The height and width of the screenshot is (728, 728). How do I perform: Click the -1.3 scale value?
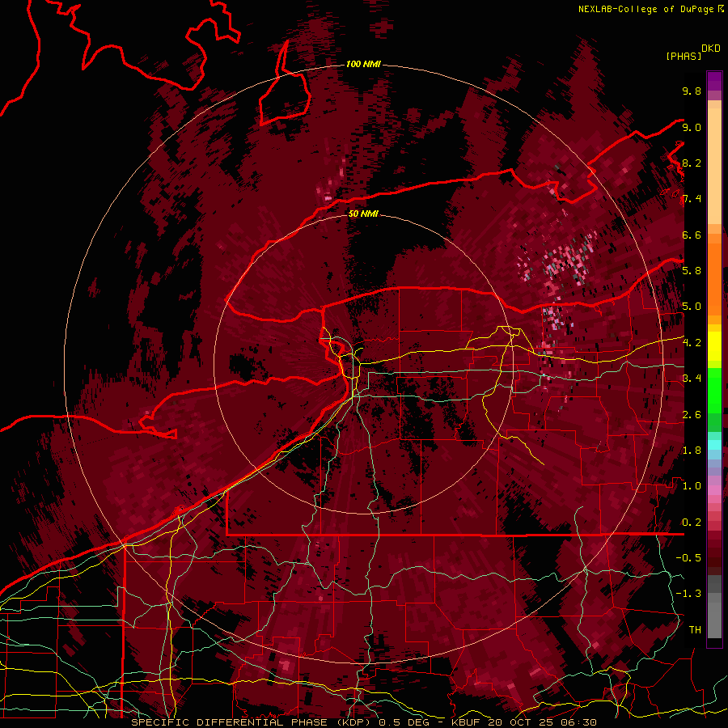coord(688,594)
